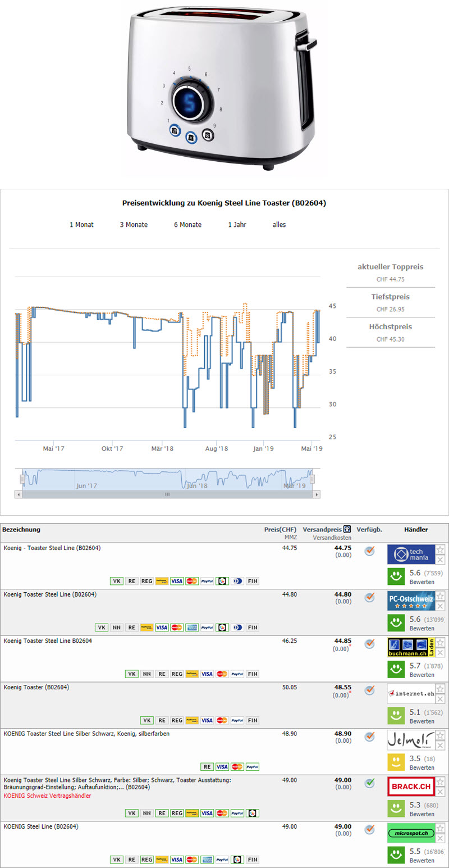Click Bewerten under BRACK.CH rating
Screen dimensions: 449x868
pos(422,814)
